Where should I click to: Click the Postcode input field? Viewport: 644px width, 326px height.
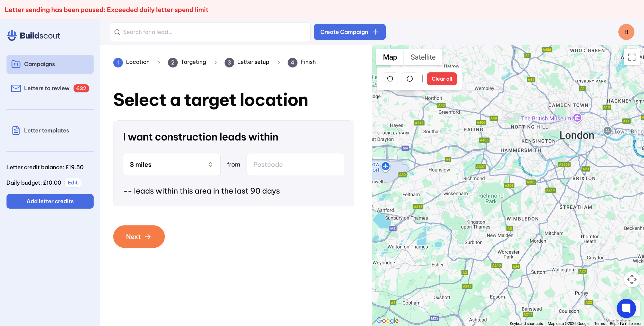pos(295,165)
